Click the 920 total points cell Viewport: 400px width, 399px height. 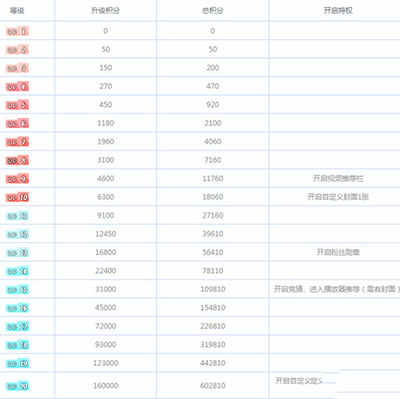(213, 105)
